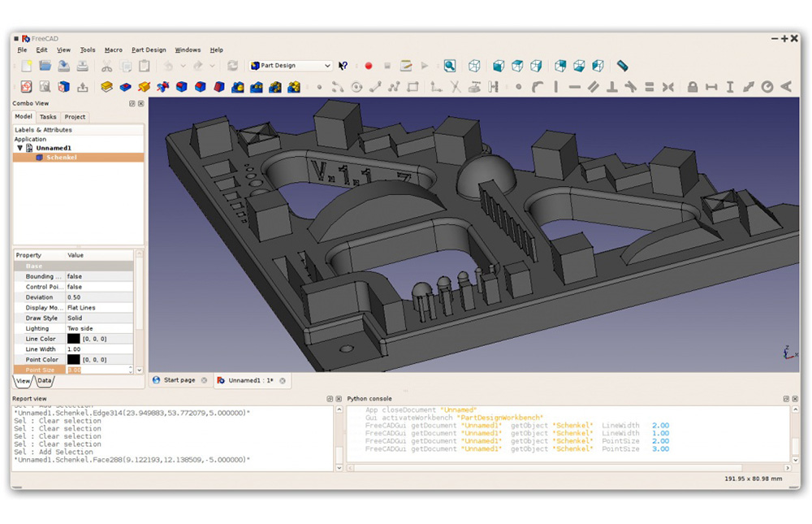Apply the Chamfer feature tool

[x=201, y=87]
